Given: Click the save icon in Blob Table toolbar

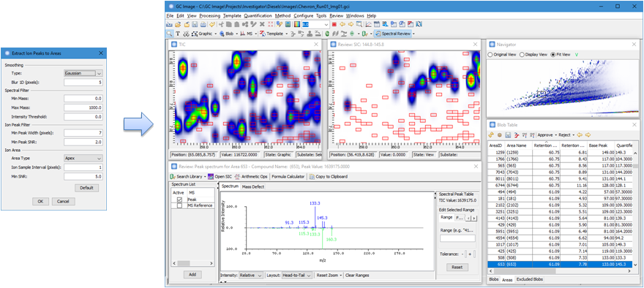Looking at the screenshot, I should pos(508,134).
